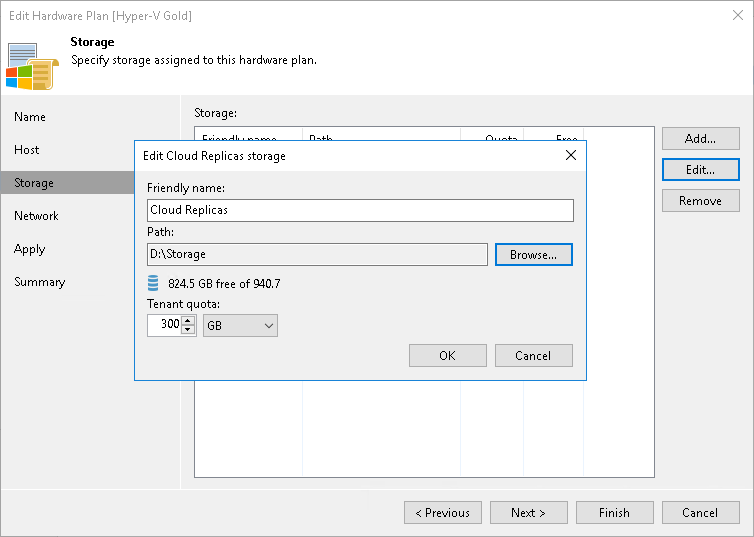Image resolution: width=754 pixels, height=537 pixels.
Task: Cancel the Edit Cloud Replicas dialog
Action: coord(534,355)
